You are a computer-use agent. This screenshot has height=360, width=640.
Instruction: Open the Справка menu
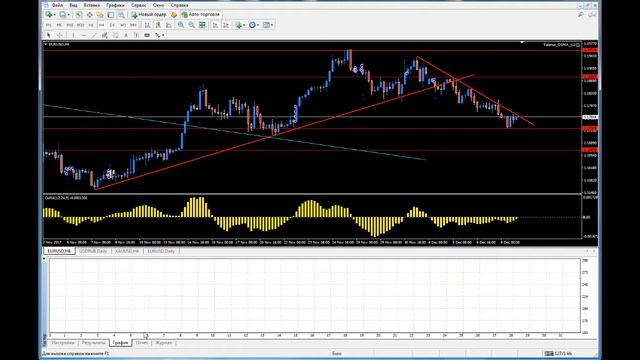[180, 5]
